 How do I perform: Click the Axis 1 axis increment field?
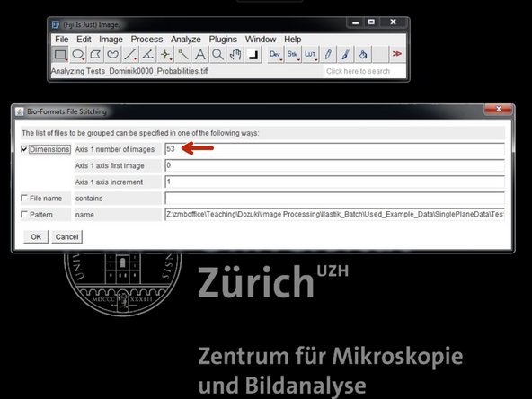tap(334, 182)
